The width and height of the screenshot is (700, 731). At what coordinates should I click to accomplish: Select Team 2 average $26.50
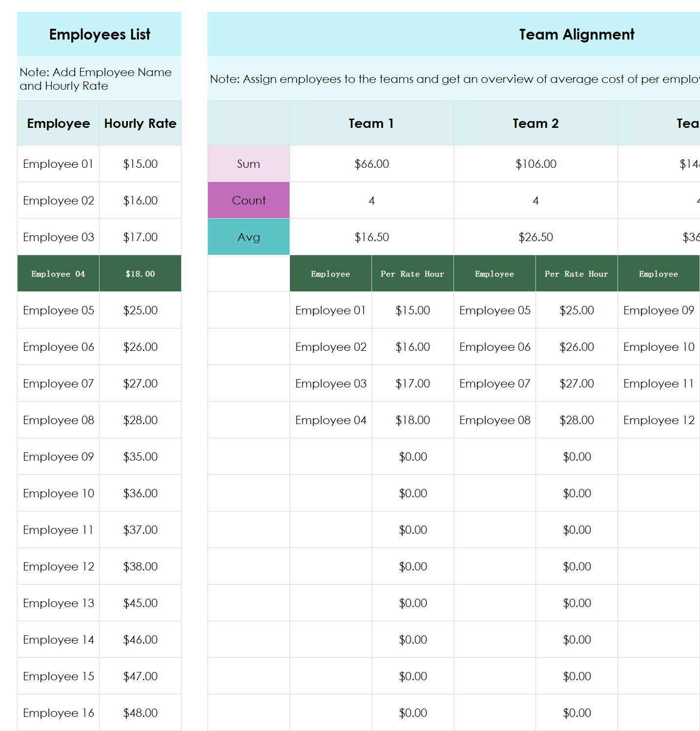point(535,237)
